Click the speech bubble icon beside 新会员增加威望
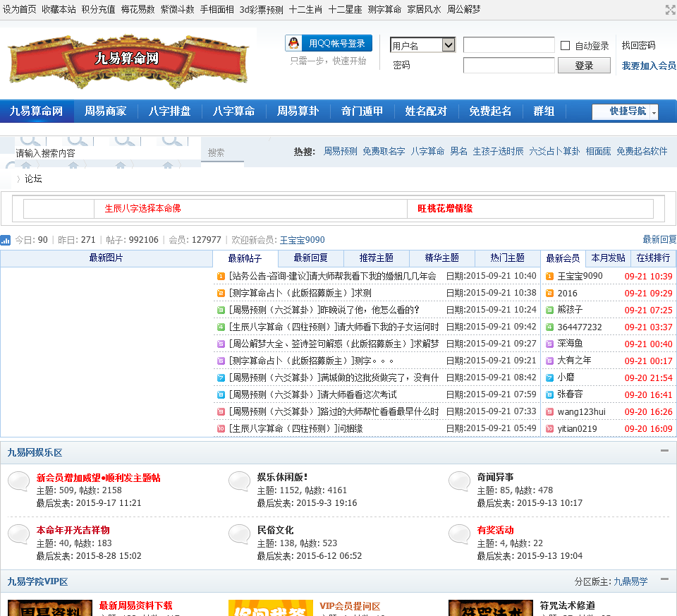Screen dimensions: 677x616 pos(19,481)
